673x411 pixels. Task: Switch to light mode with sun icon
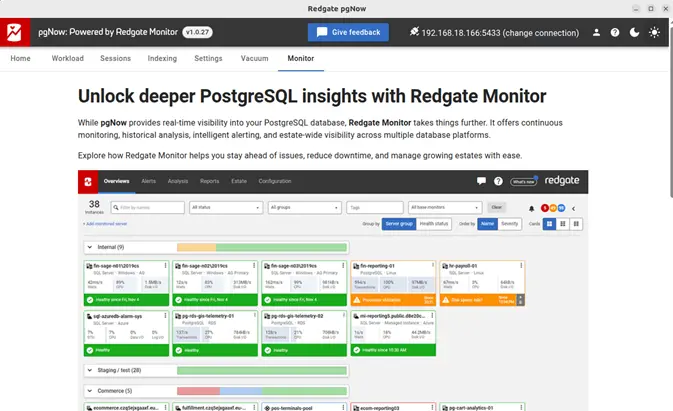pyautogui.click(x=654, y=32)
